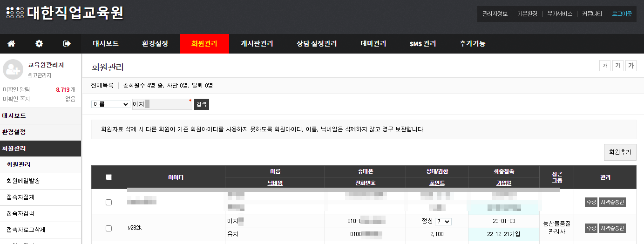Open settings via the gear icon
Screen dimensions: 644x244
point(39,44)
